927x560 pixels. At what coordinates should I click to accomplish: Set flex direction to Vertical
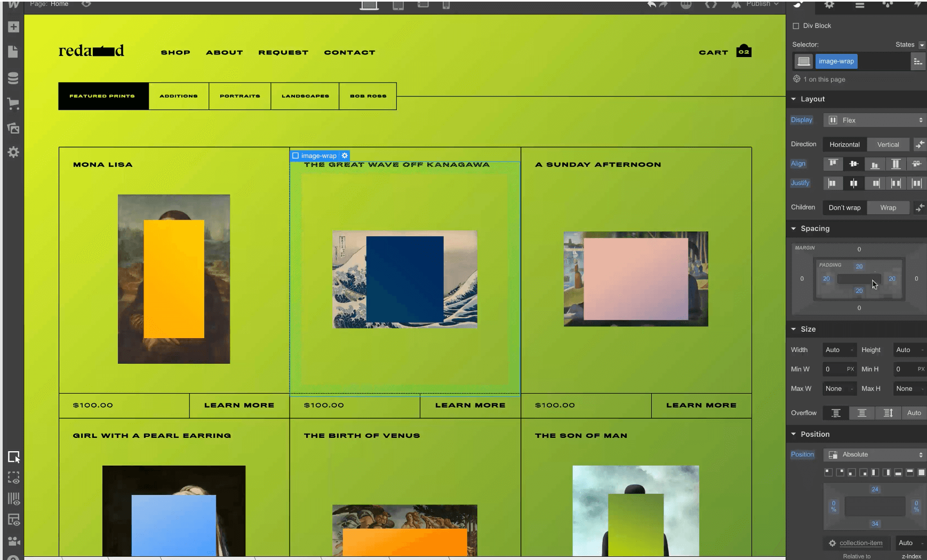888,145
